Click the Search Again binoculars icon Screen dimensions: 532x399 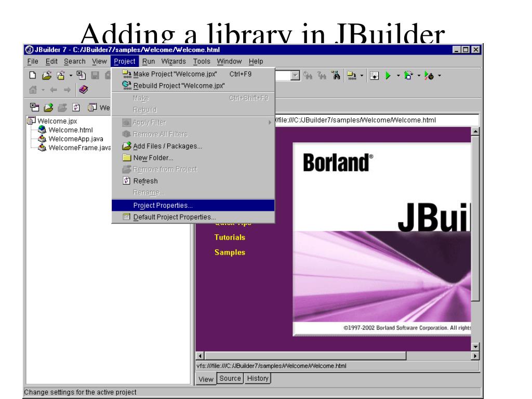(308, 75)
